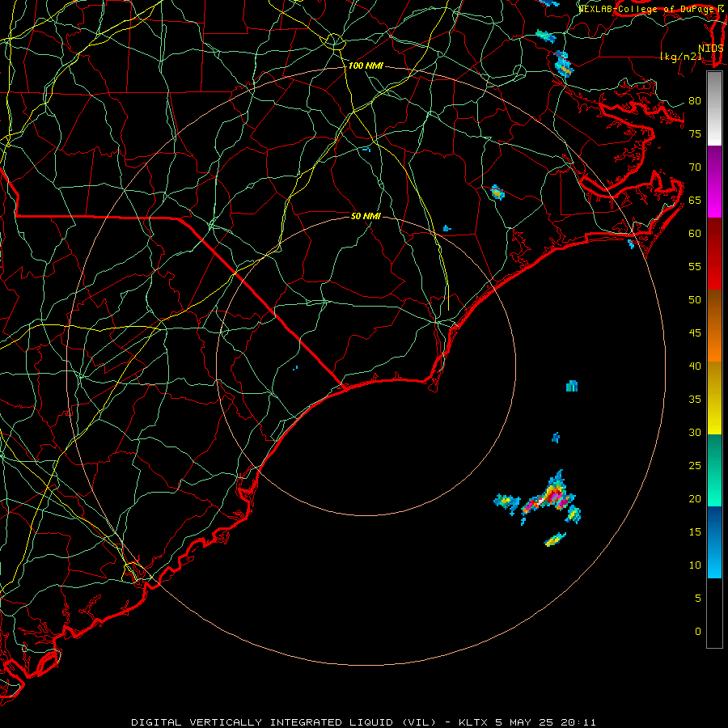Click the "75" value on the scale
This screenshot has height=728, width=728.
tap(695, 134)
